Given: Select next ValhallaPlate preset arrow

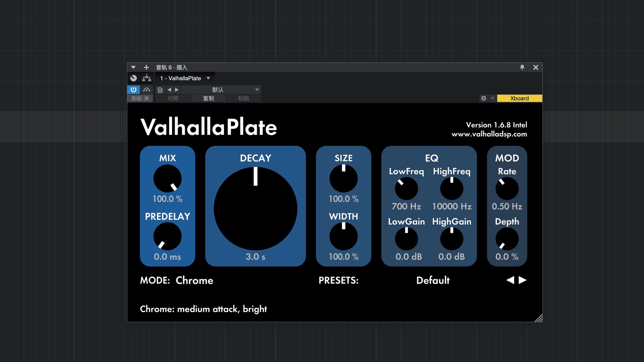Looking at the screenshot, I should pyautogui.click(x=523, y=280).
